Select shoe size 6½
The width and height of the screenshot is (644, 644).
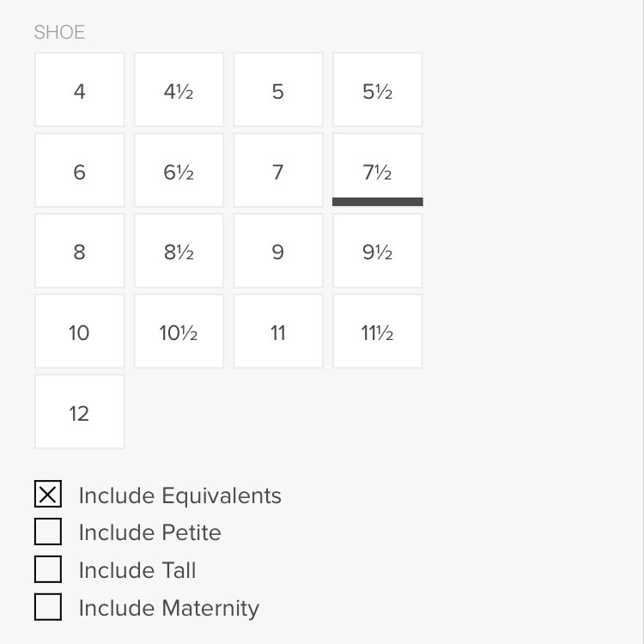click(x=179, y=171)
